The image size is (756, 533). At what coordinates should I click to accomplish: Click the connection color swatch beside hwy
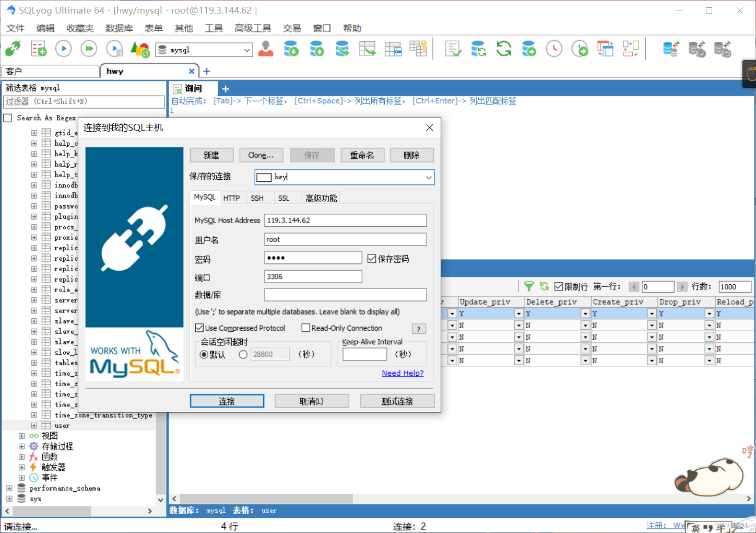[x=264, y=178]
